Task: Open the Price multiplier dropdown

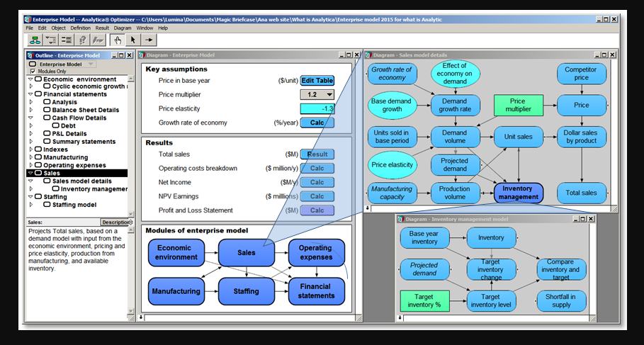Action: click(x=329, y=94)
